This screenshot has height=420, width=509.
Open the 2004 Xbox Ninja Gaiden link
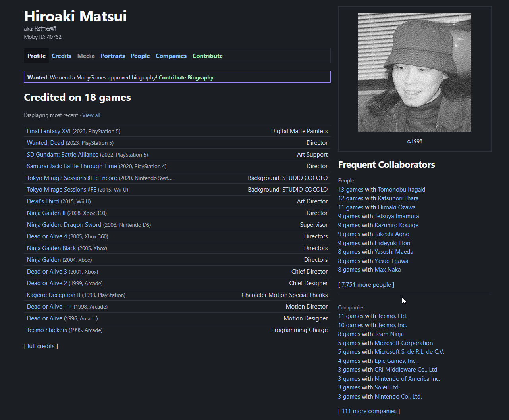pos(44,260)
